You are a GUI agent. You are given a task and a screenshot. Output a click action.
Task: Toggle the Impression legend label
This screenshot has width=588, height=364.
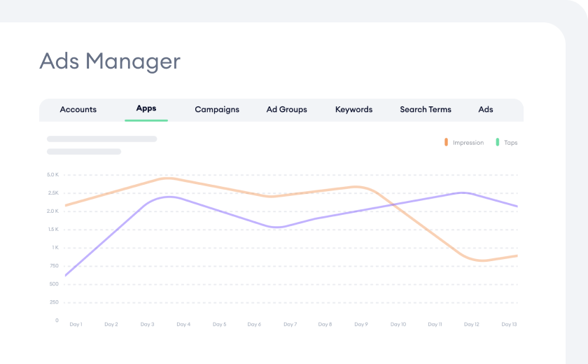468,143
